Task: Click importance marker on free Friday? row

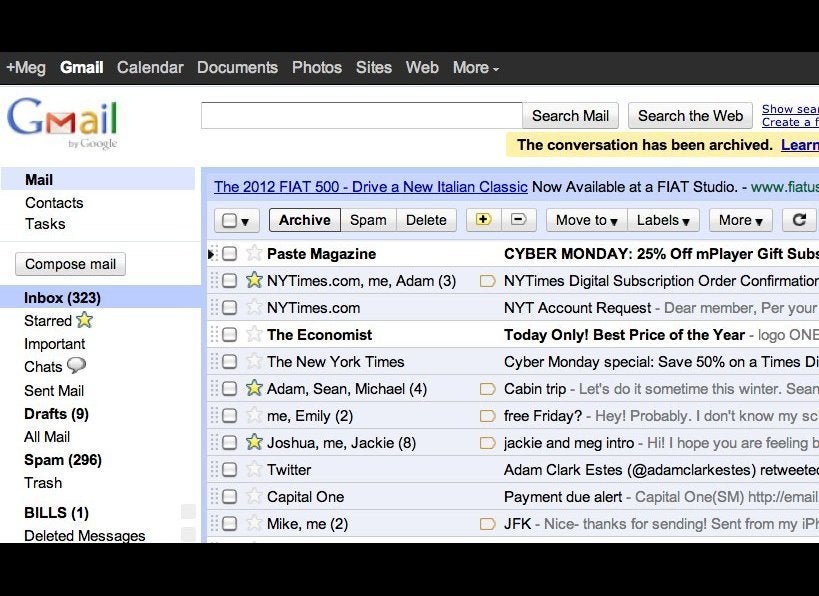Action: 487,416
